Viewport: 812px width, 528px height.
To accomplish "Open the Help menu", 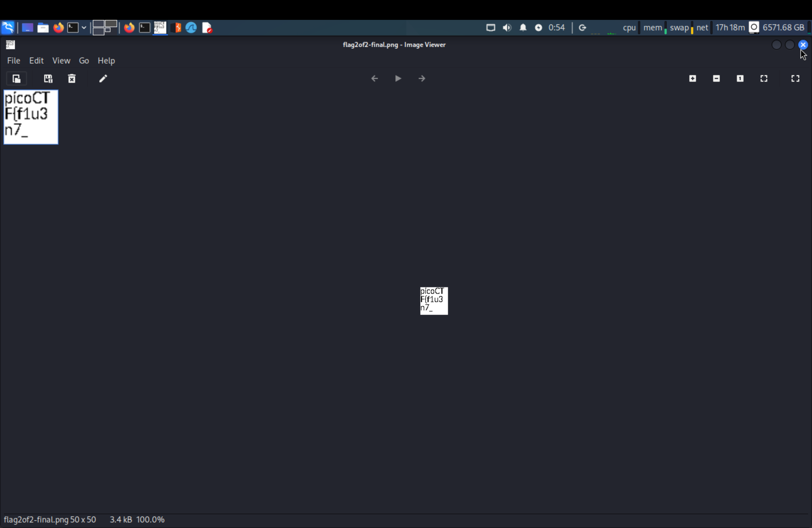I will click(106, 61).
